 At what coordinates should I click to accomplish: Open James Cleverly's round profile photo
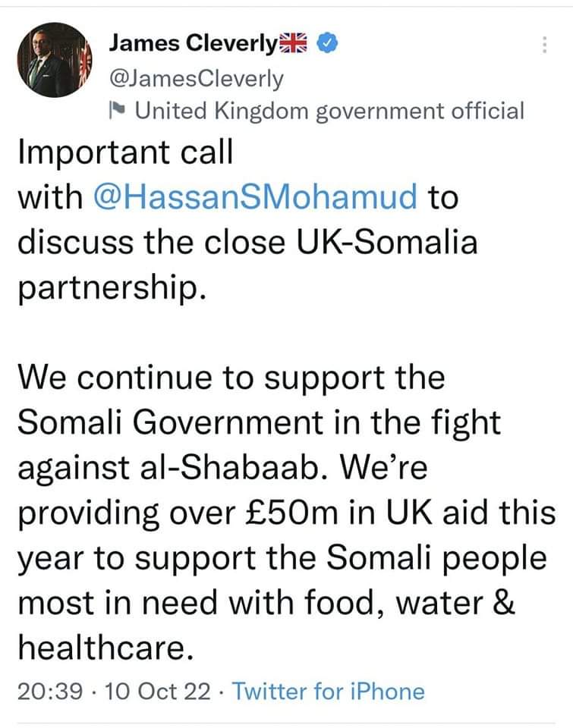[x=55, y=60]
